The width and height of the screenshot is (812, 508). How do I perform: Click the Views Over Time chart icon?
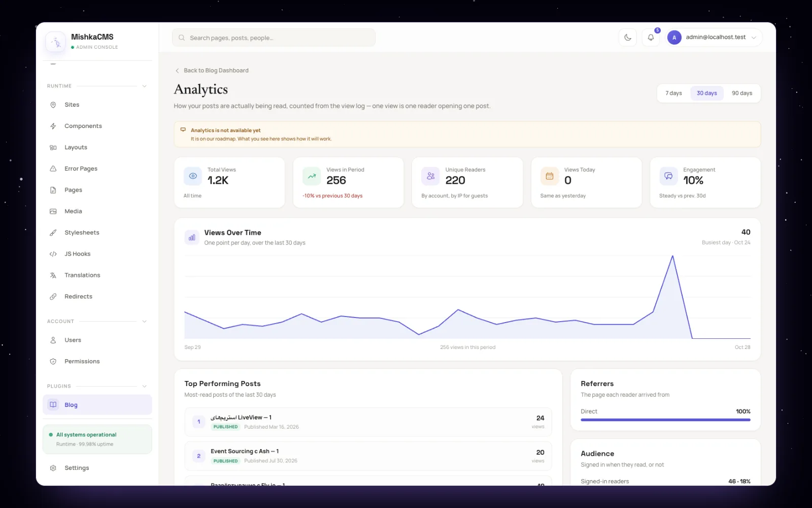click(192, 237)
